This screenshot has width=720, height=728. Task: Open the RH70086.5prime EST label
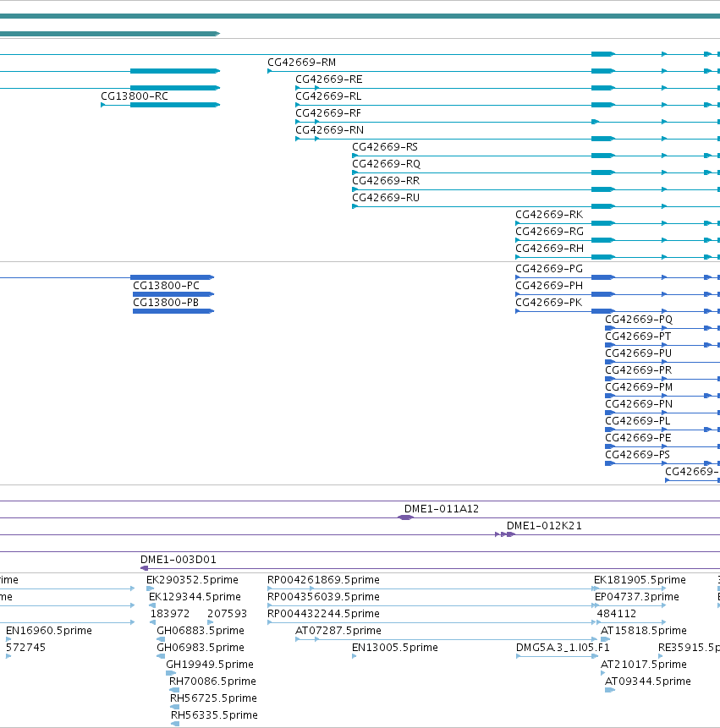[x=212, y=681]
